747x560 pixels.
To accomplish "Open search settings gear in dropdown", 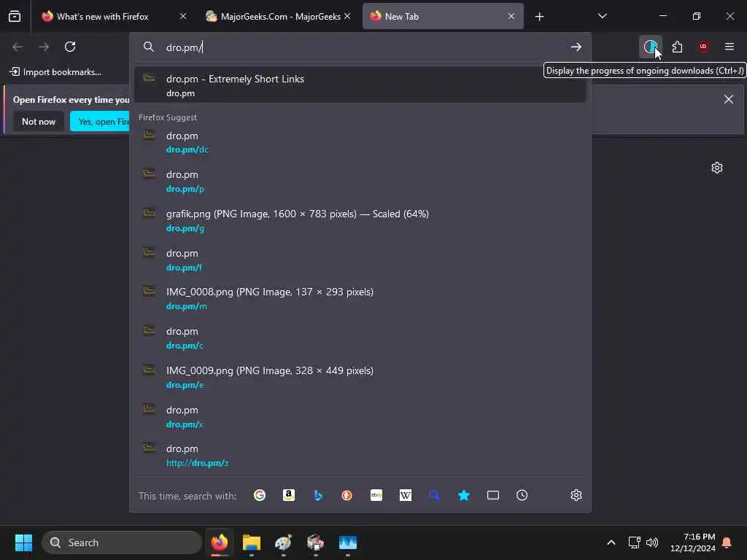I will click(576, 495).
